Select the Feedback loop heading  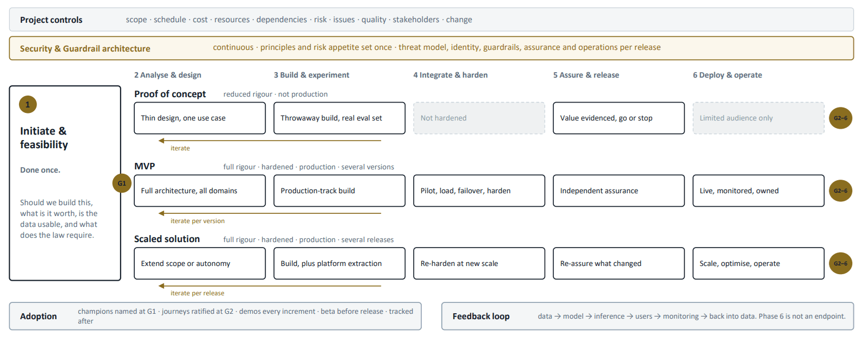pos(481,316)
